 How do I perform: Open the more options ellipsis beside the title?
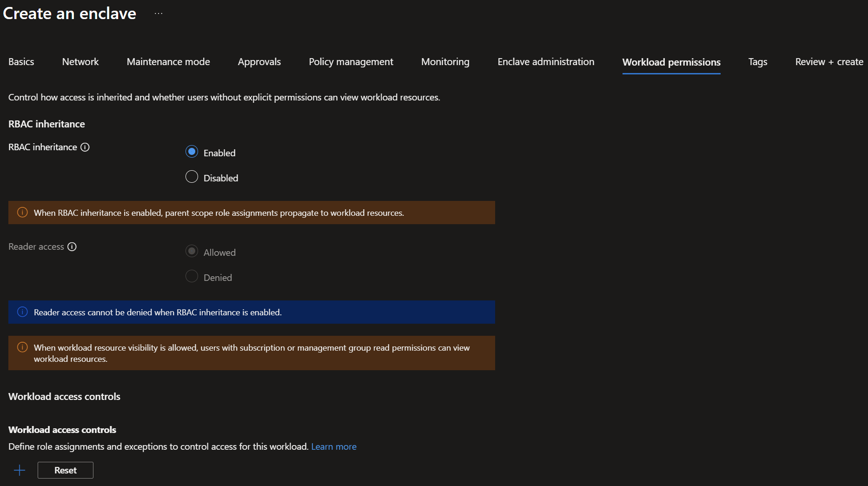click(x=159, y=13)
